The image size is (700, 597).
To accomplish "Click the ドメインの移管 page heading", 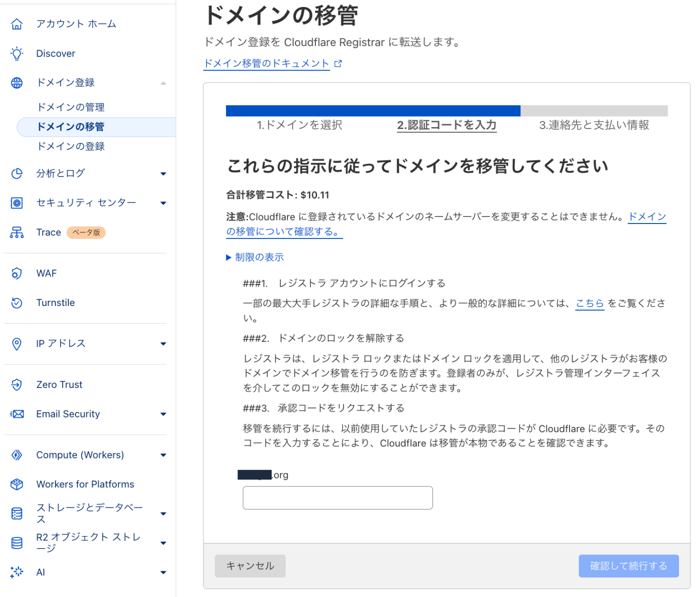I will pos(281,15).
